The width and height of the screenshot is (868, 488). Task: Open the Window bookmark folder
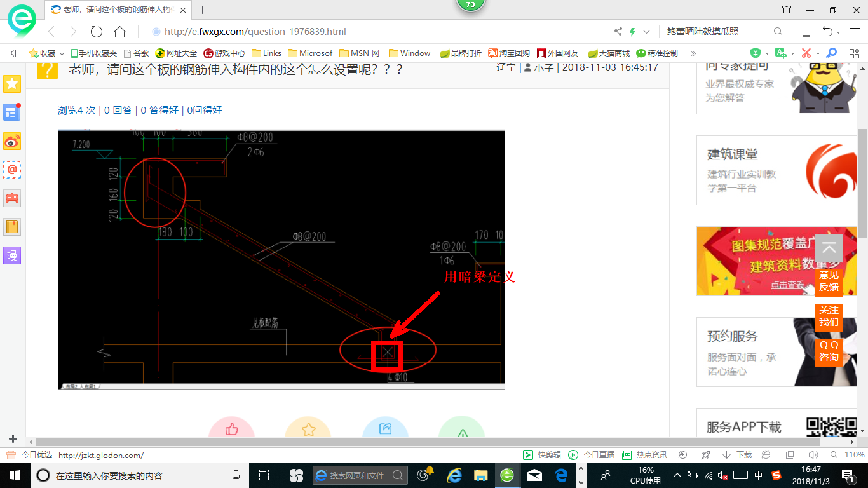410,53
